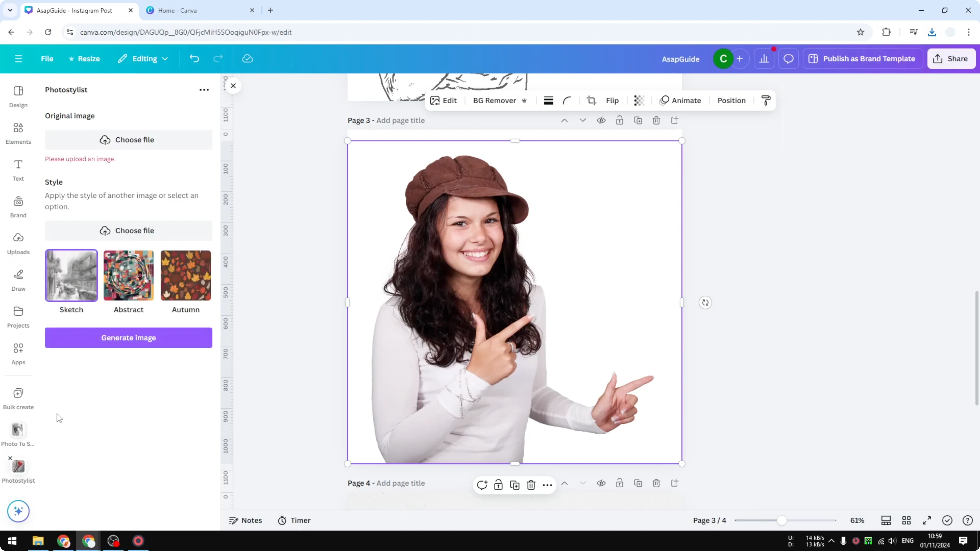Viewport: 980px width, 551px height.
Task: Delete Page 3 with the trash icon
Action: coord(657,120)
